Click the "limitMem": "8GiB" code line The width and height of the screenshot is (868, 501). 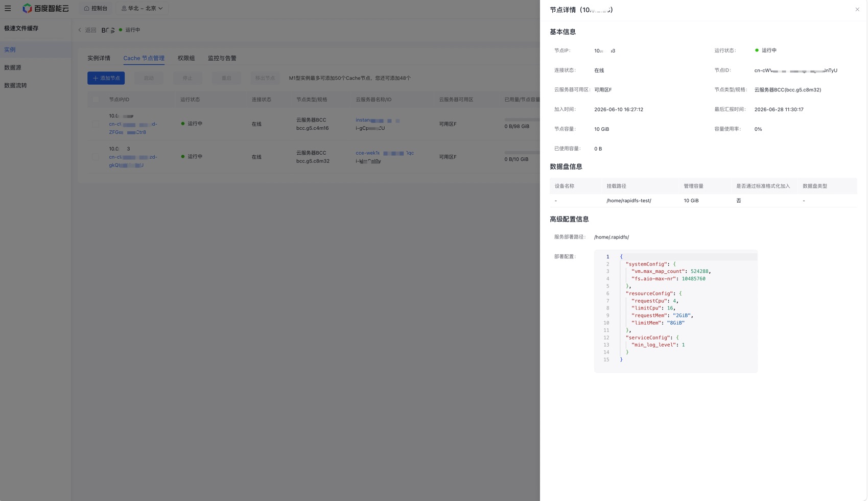click(658, 323)
